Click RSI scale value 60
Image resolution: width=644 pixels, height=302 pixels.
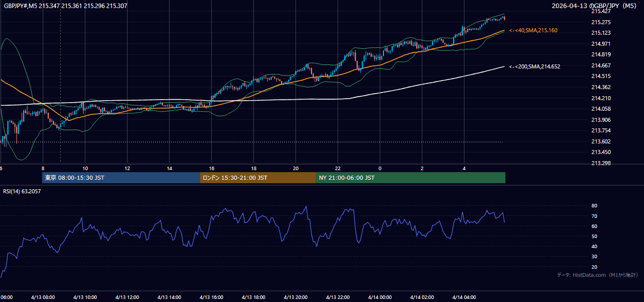click(x=594, y=226)
